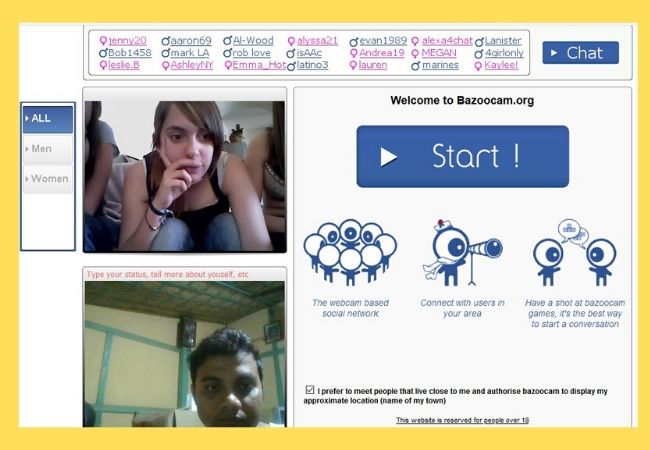
Task: Click the bazoocam games conversation icon
Action: [575, 252]
